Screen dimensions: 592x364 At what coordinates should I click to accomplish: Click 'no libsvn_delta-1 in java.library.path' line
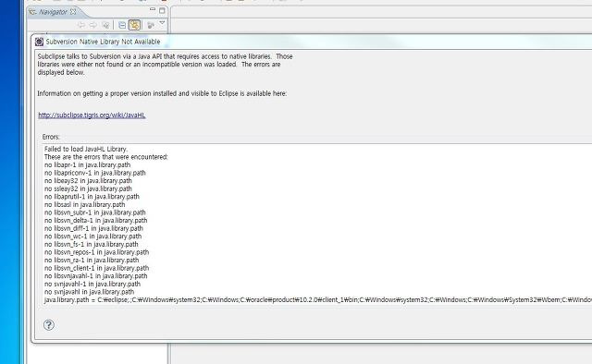(95, 220)
